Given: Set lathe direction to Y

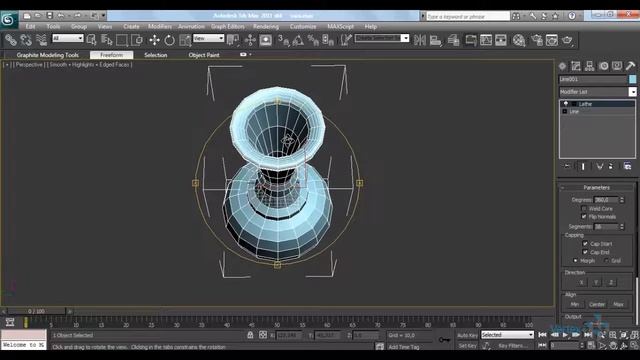Looking at the screenshot, I should click(596, 282).
